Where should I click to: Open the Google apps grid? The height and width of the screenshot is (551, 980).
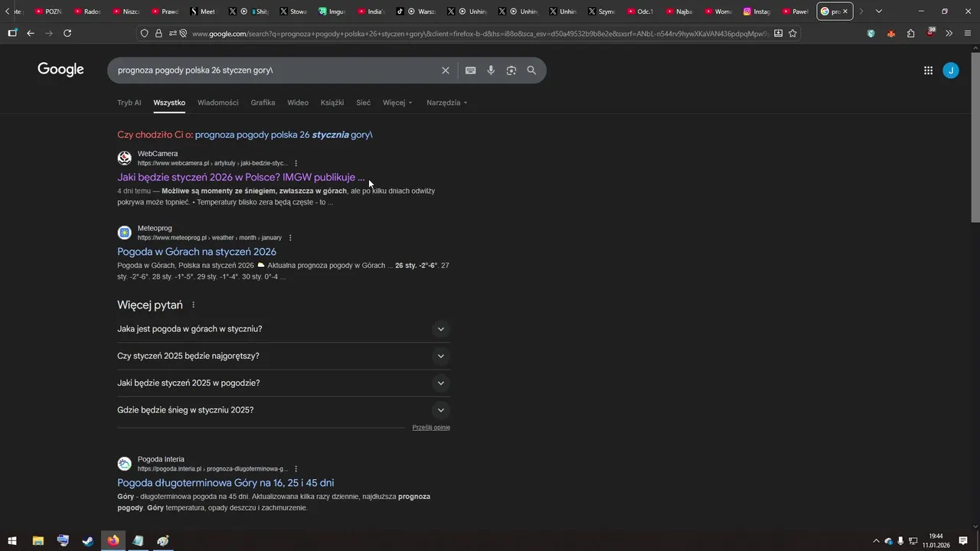[928, 70]
